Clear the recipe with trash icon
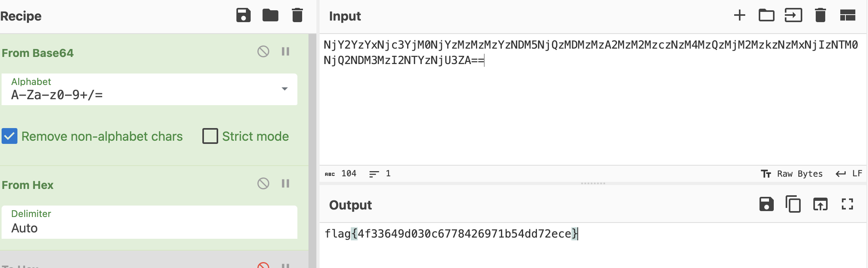868x268 pixels. [297, 15]
